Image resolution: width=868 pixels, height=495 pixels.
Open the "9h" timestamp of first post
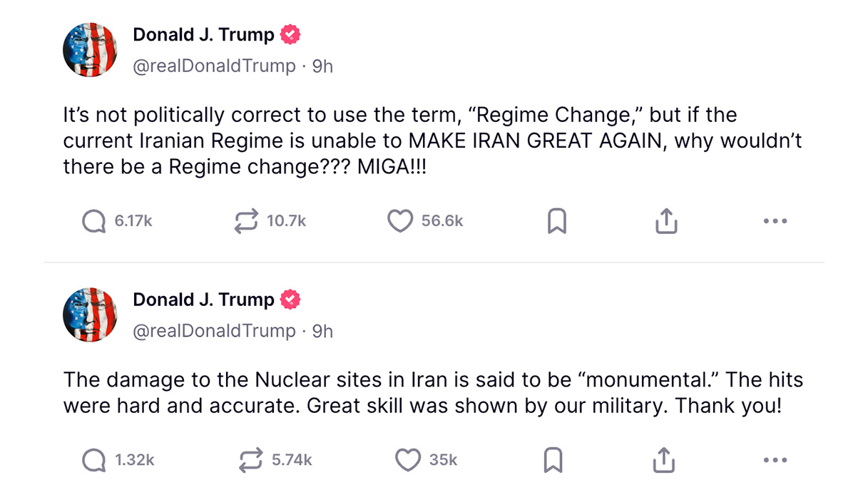click(x=323, y=66)
